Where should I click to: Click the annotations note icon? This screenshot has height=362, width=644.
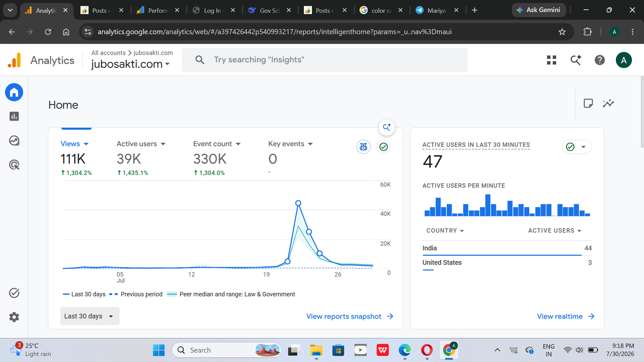click(588, 103)
